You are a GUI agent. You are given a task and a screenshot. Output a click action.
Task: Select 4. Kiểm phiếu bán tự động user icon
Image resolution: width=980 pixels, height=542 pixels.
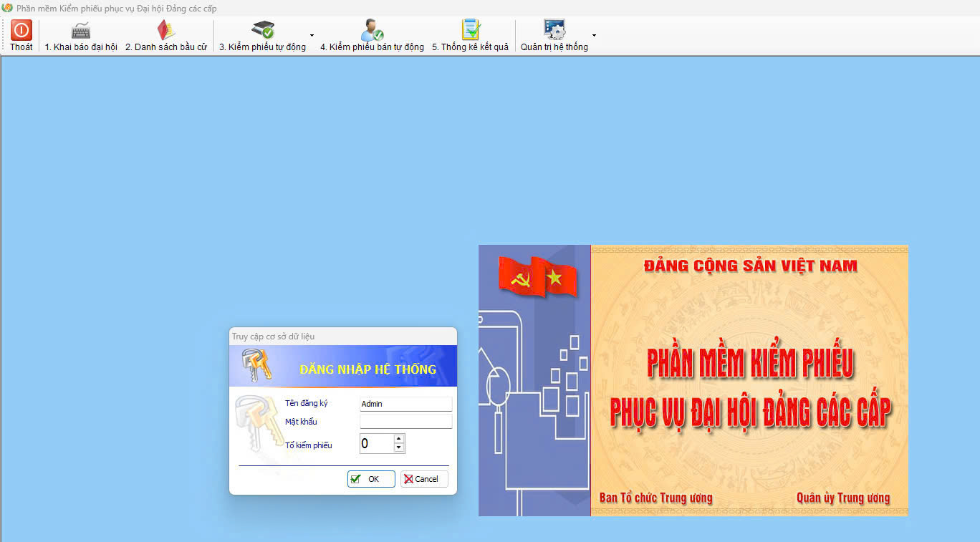pyautogui.click(x=372, y=30)
